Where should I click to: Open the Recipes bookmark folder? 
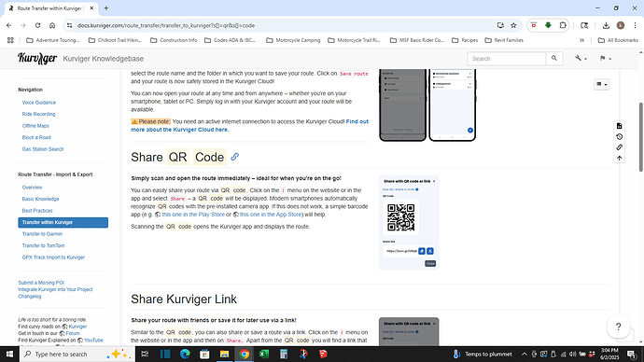[465, 40]
